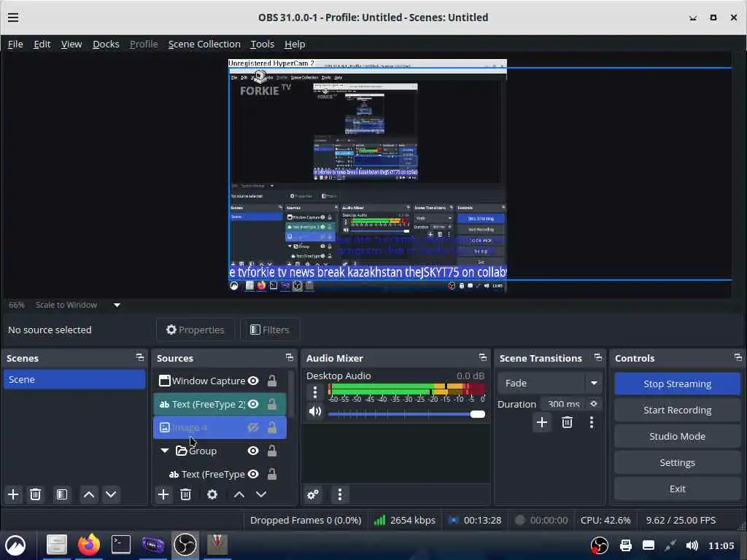The height and width of the screenshot is (560, 747).
Task: Pop out the Sources dock
Action: coord(289,357)
